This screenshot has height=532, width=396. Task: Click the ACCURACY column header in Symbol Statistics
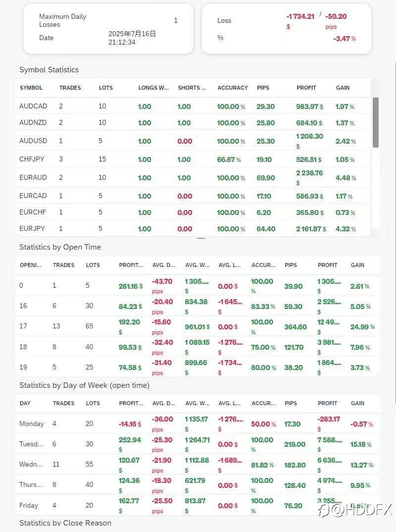[233, 88]
